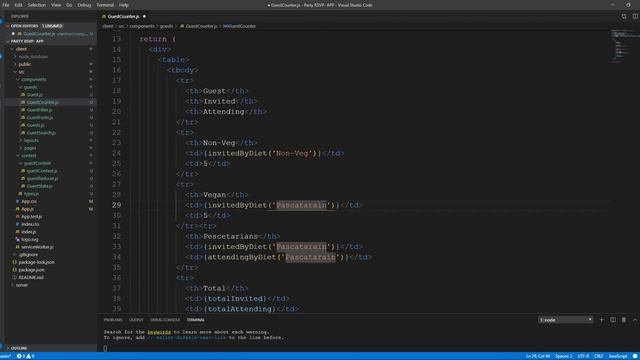Open the Help menu

pos(124,5)
